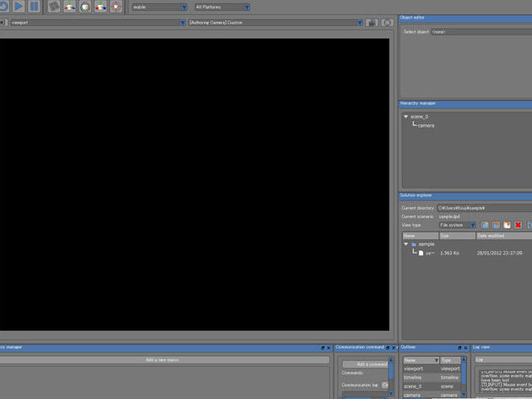The height and width of the screenshot is (399, 532).
Task: Collapse the scene_0 node in Hierarchy manager
Action: click(x=405, y=117)
